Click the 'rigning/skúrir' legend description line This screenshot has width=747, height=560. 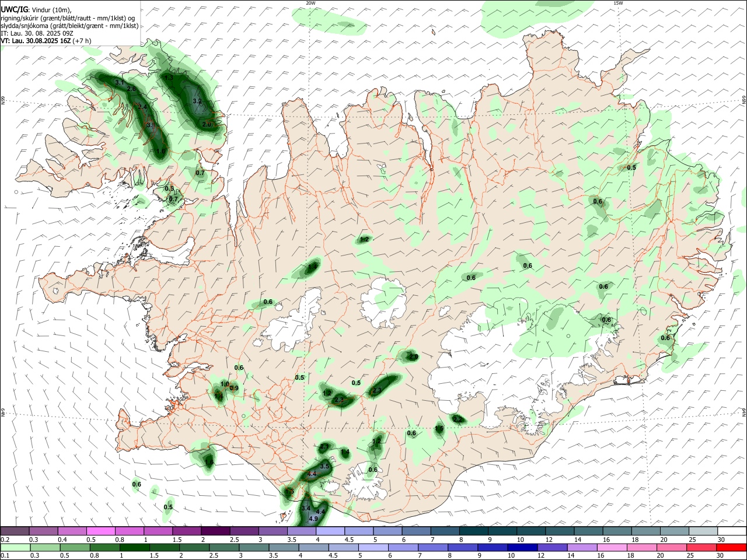[68, 17]
